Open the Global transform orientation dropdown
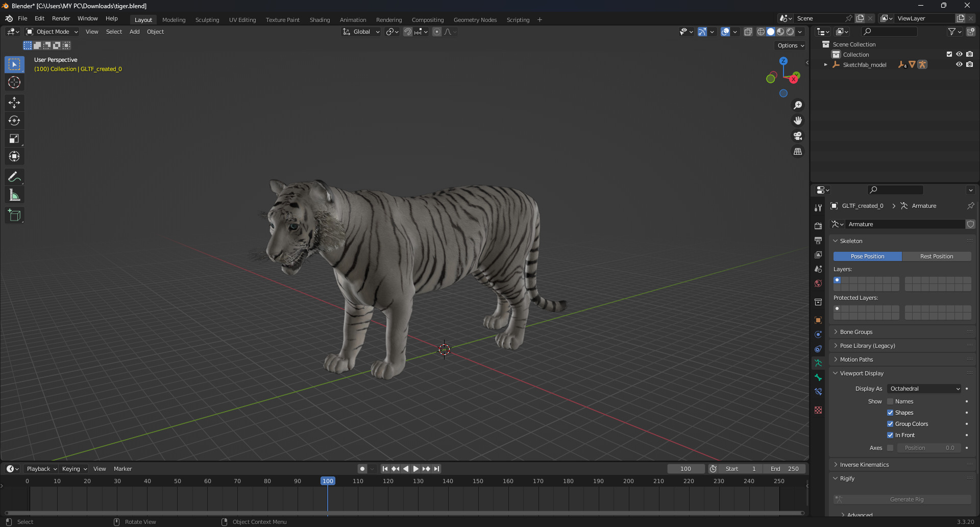Image resolution: width=980 pixels, height=527 pixels. 361,32
